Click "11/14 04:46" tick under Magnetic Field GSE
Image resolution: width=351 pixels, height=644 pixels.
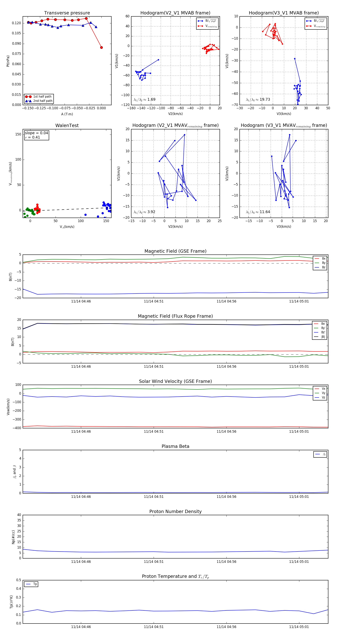(81, 302)
